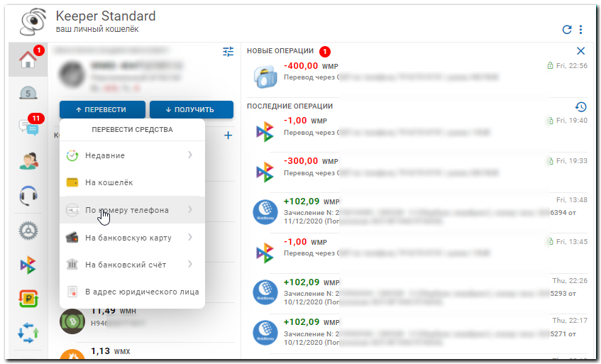Screen dimensions: 601x364
Task: Expand На банковскую карту submenu arrow
Action: (x=190, y=237)
